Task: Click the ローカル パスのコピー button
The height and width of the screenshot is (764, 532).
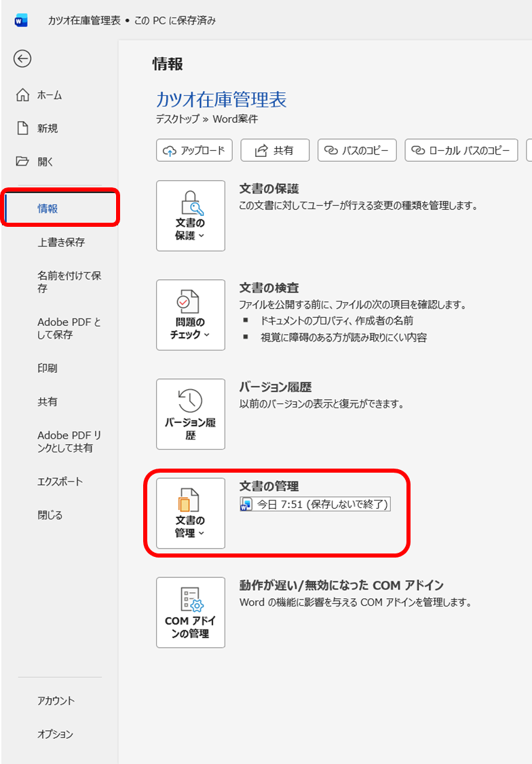Action: 461,151
